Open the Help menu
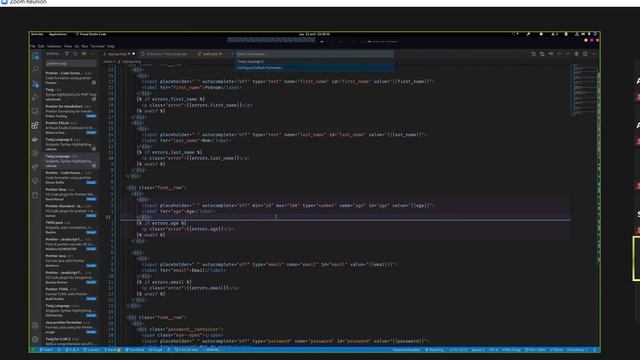The image size is (640, 360). click(111, 46)
